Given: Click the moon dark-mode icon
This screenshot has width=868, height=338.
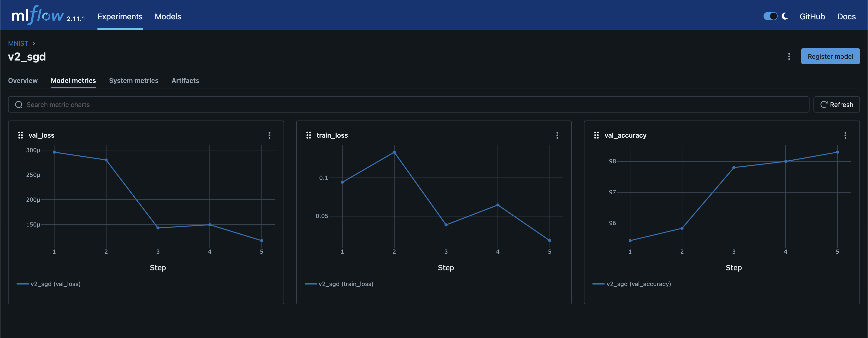Looking at the screenshot, I should click(x=784, y=16).
